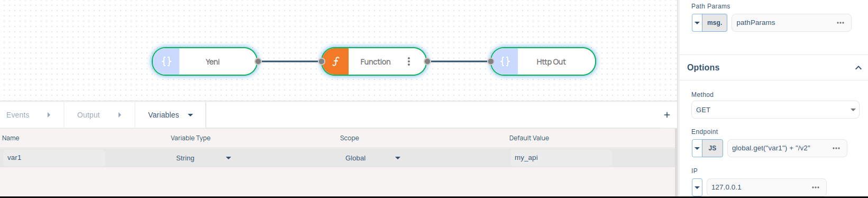The image size is (868, 198).
Task: Add a new variable with plus icon
Action: pos(667,115)
